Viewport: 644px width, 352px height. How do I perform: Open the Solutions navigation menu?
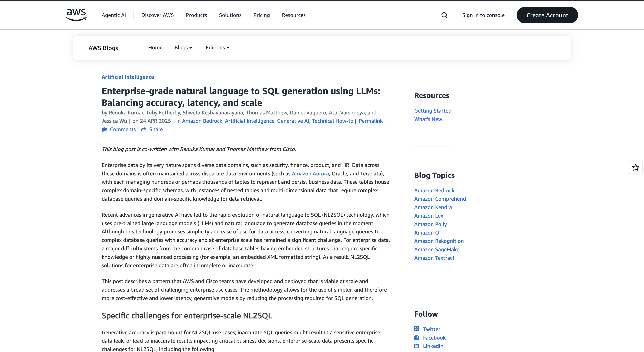(230, 15)
